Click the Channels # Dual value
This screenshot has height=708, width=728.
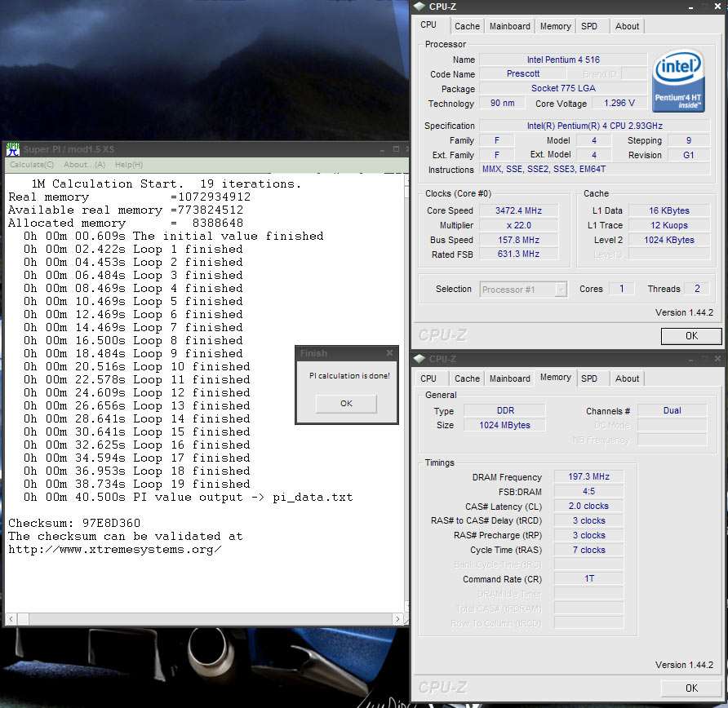tap(672, 410)
